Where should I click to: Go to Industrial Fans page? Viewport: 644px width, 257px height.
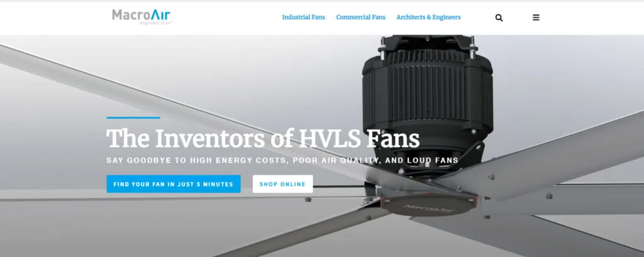coord(304,17)
